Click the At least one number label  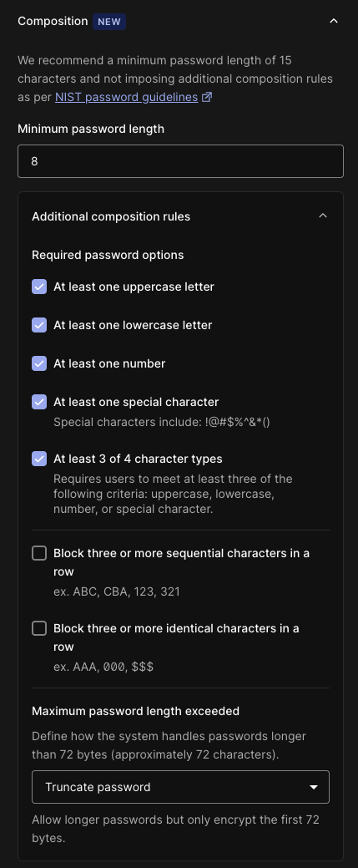pyautogui.click(x=109, y=363)
